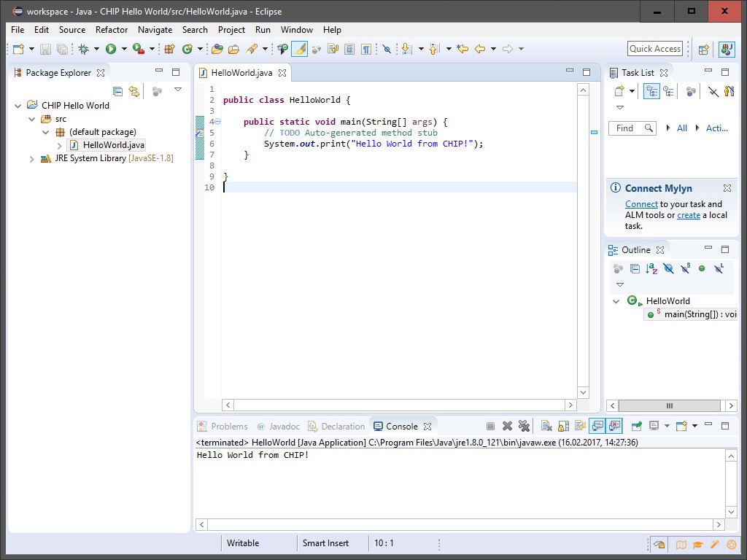This screenshot has height=560, width=747.
Task: Click the Debug bug icon
Action: pos(84,49)
